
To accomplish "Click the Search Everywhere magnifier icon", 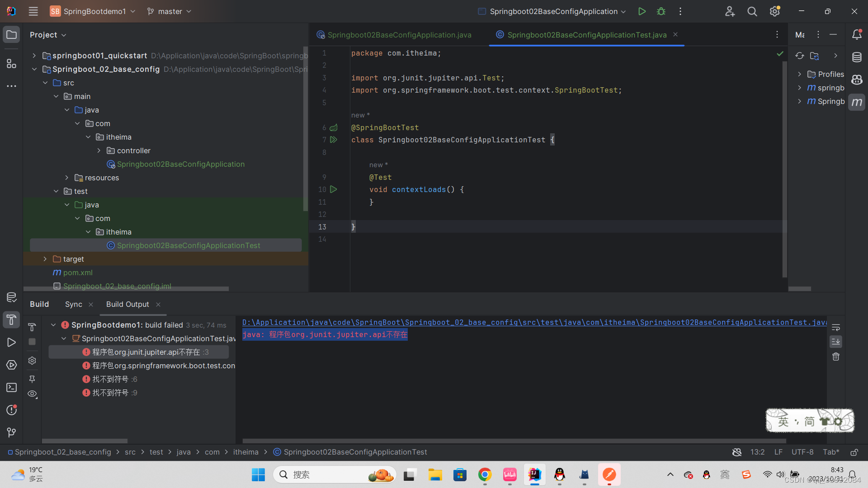I will [x=752, y=11].
